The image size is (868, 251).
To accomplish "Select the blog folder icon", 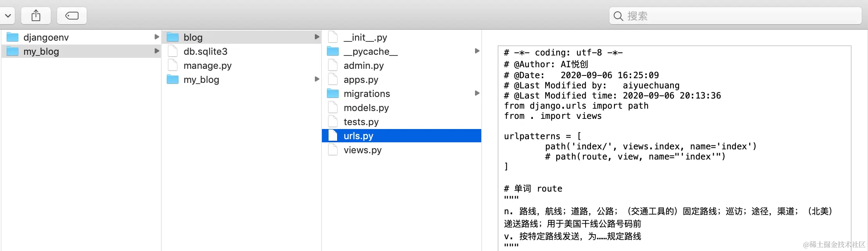I will (173, 37).
